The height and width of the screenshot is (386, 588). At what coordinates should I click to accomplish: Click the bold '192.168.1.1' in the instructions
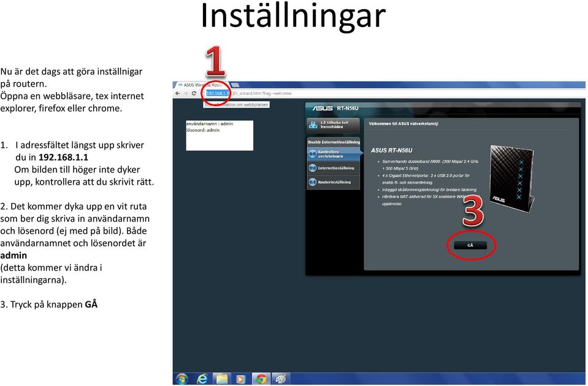pyautogui.click(x=63, y=157)
